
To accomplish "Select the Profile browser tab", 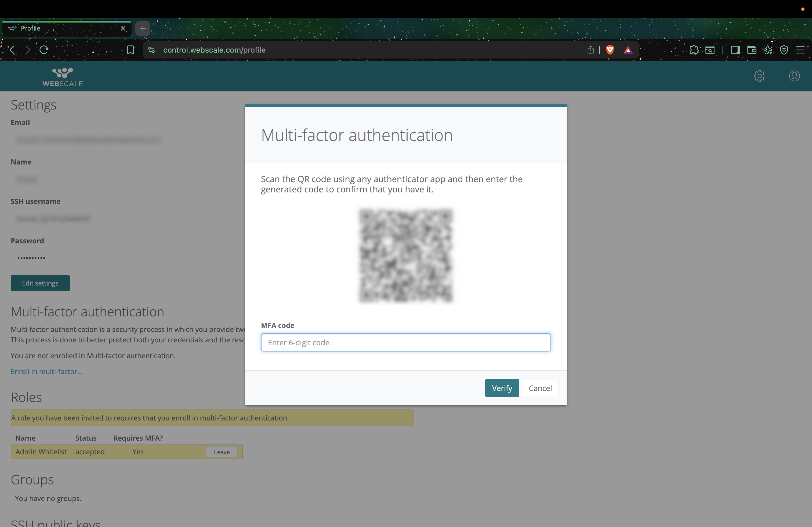I will pyautogui.click(x=67, y=28).
